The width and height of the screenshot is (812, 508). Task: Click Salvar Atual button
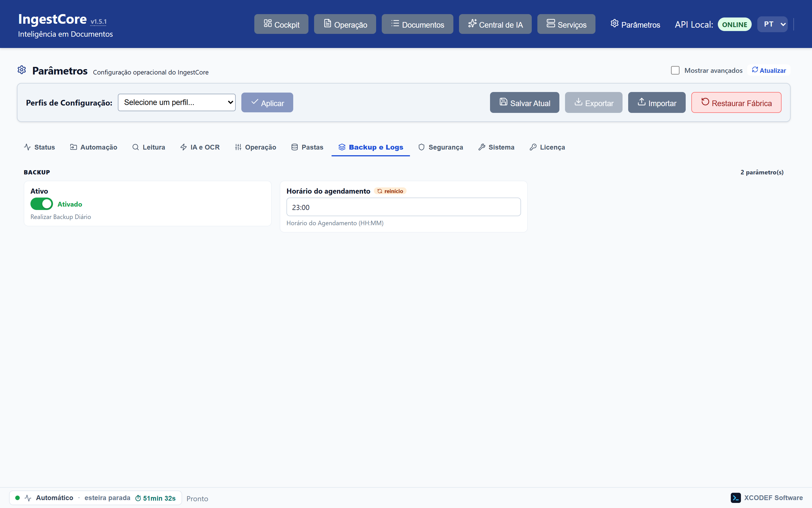(x=524, y=102)
